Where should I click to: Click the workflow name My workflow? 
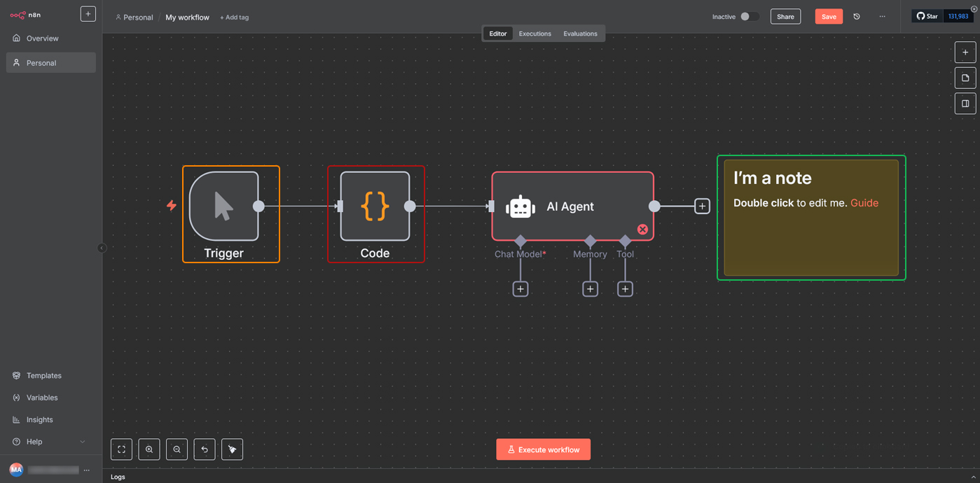tap(187, 17)
